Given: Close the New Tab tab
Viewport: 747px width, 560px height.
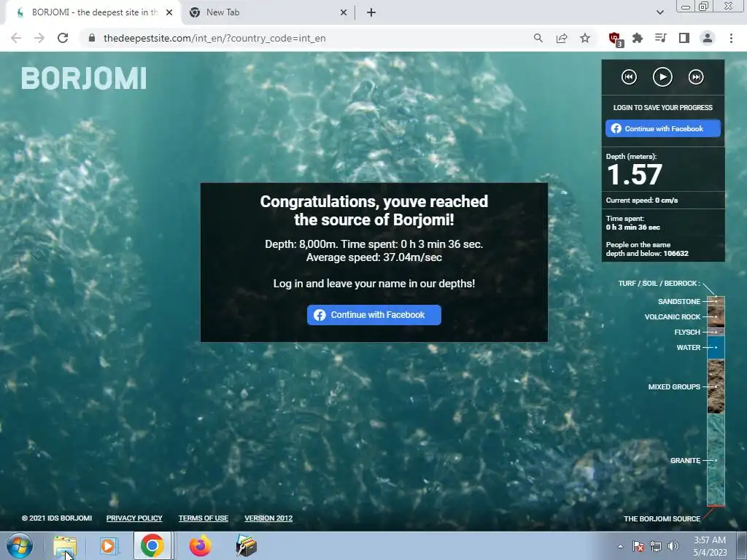Looking at the screenshot, I should click(344, 13).
